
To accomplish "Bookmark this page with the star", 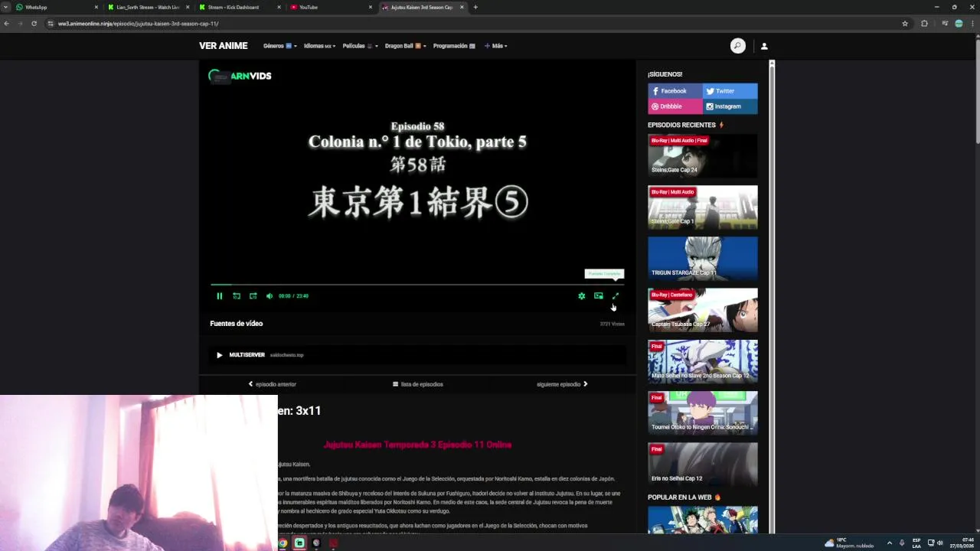I will click(x=905, y=24).
